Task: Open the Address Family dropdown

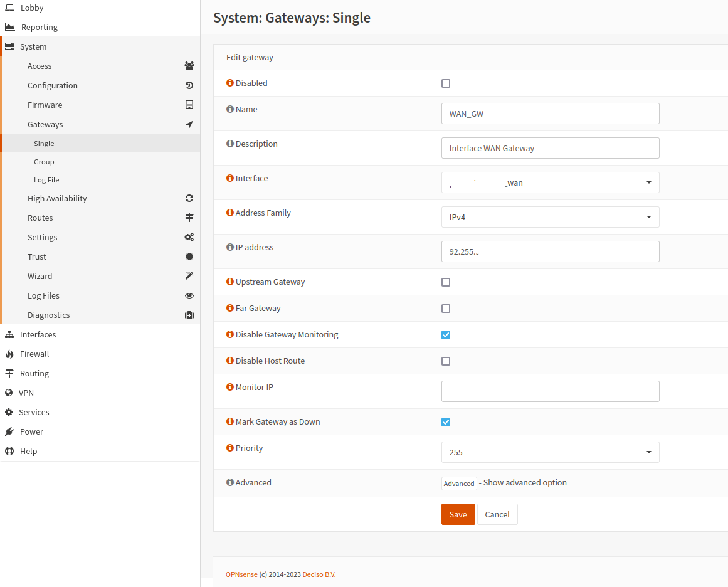Action: [550, 217]
